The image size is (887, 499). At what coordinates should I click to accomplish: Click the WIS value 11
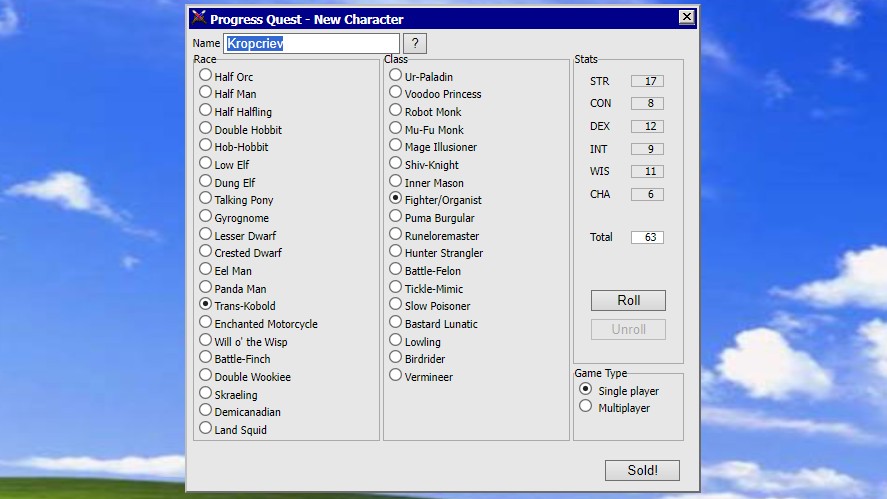click(x=647, y=171)
